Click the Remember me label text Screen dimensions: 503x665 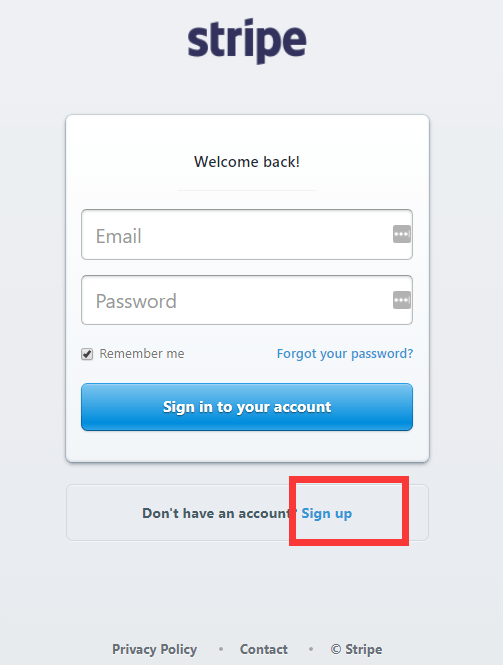(x=142, y=353)
